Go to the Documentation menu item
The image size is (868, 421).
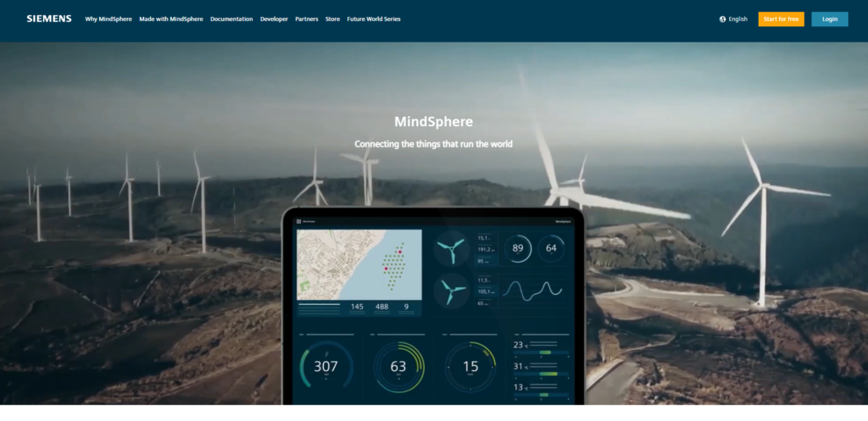click(x=231, y=19)
